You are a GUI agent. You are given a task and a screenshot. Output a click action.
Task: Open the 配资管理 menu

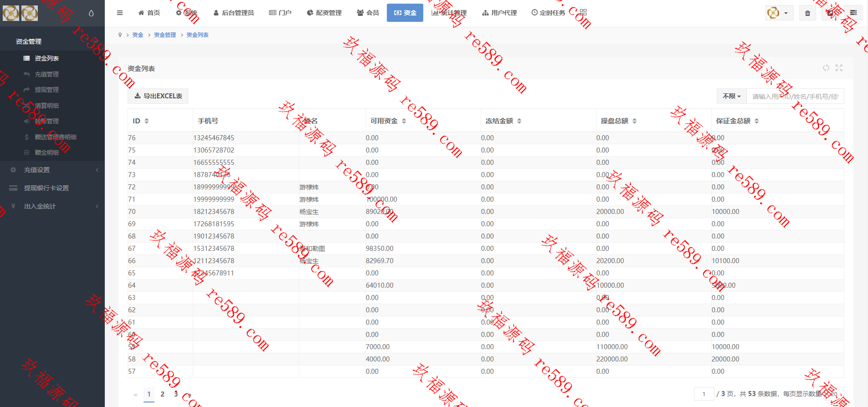coord(324,13)
